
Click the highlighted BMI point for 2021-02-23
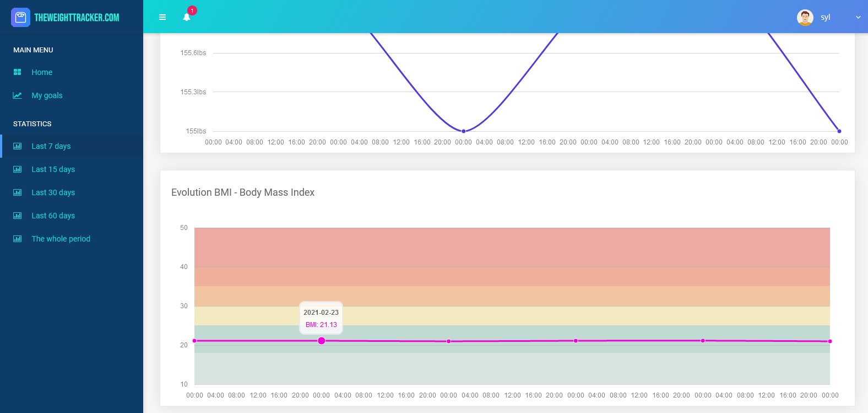[322, 341]
